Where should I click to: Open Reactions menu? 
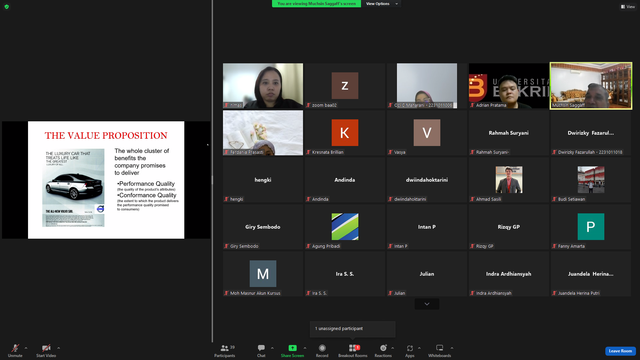383,350
